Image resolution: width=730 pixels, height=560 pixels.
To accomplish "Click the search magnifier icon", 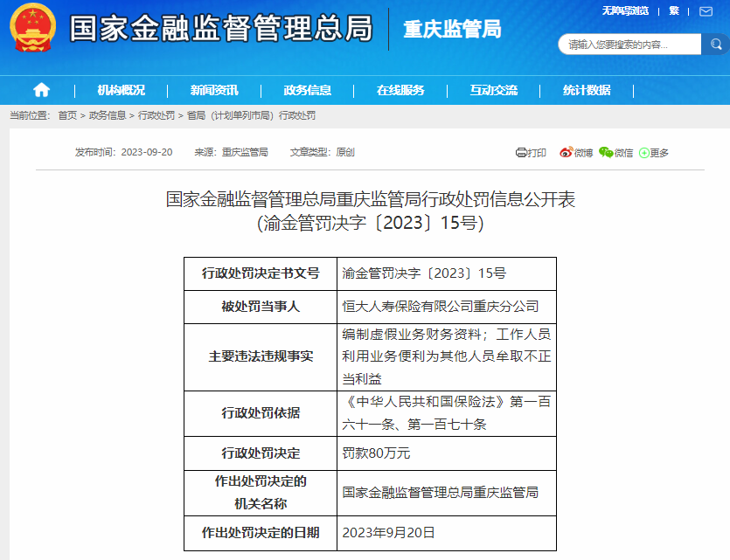I will pos(715,43).
